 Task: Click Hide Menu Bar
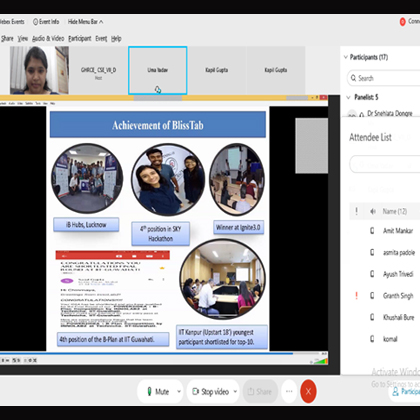point(85,22)
